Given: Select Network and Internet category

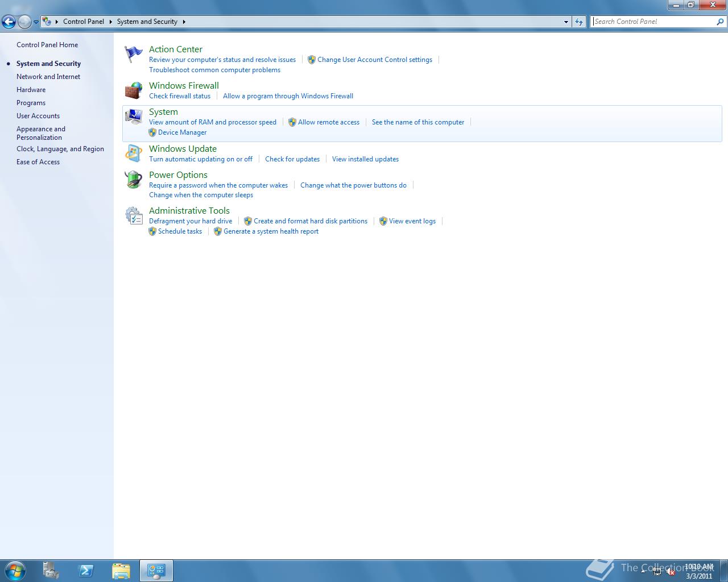Looking at the screenshot, I should point(48,77).
